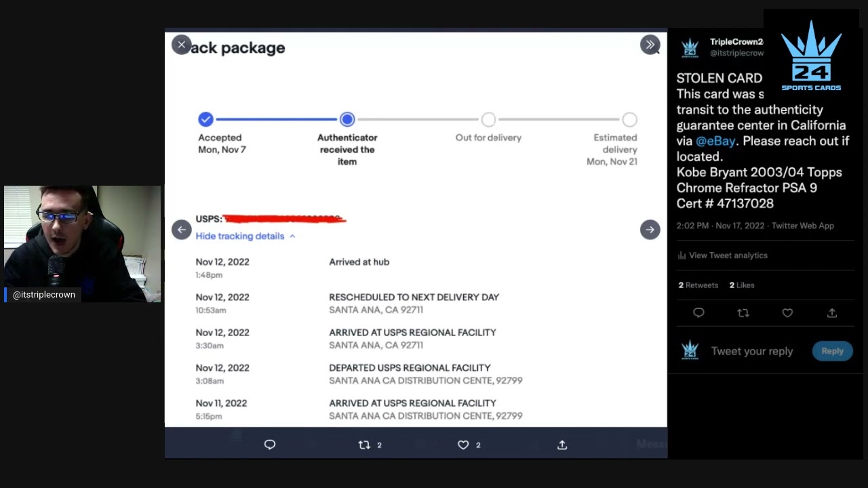This screenshot has width=868, height=488.
Task: Like the tweet using heart under the image
Action: (463, 445)
